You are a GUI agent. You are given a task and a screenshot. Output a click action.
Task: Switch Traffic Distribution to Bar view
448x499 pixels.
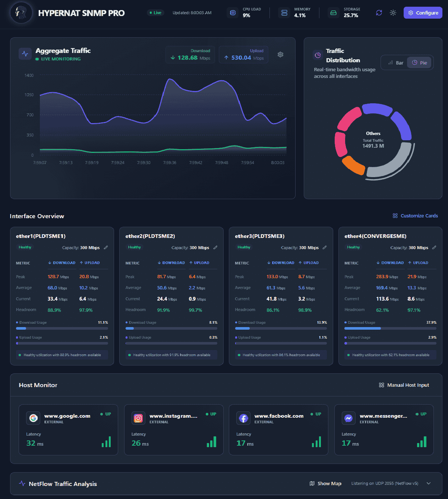pyautogui.click(x=396, y=62)
